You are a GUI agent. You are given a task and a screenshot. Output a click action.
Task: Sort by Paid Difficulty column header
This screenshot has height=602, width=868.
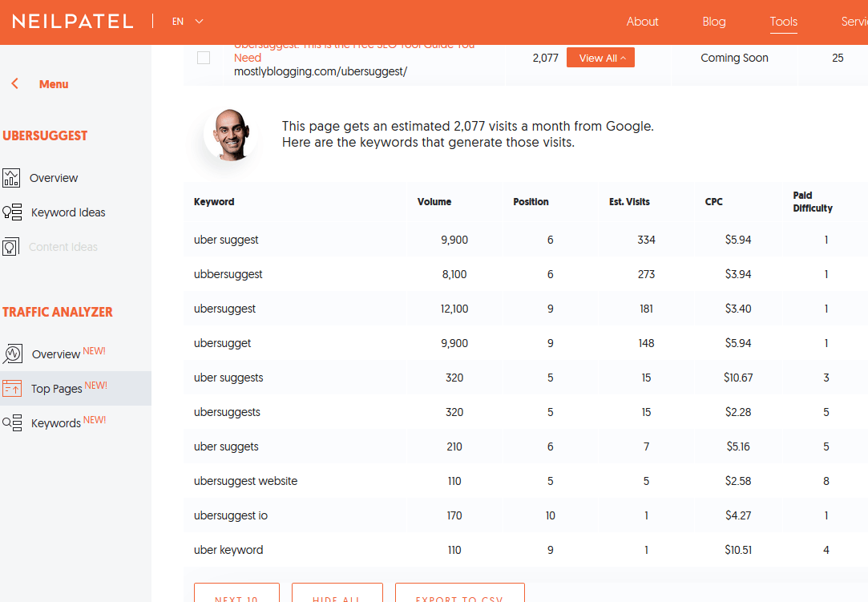tap(813, 201)
